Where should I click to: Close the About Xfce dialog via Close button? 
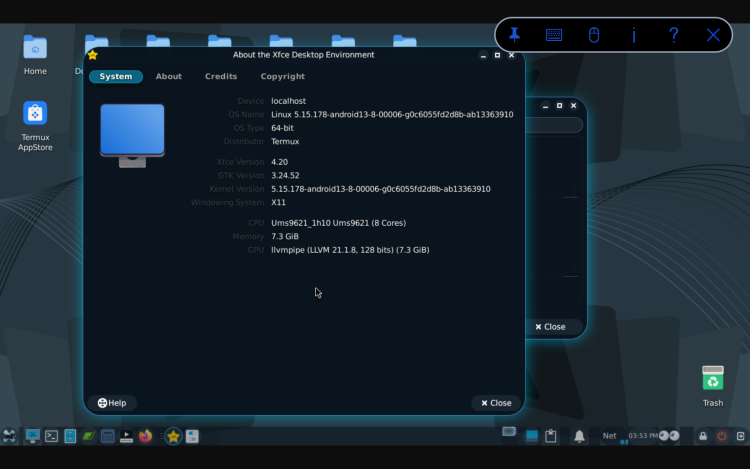tap(496, 403)
